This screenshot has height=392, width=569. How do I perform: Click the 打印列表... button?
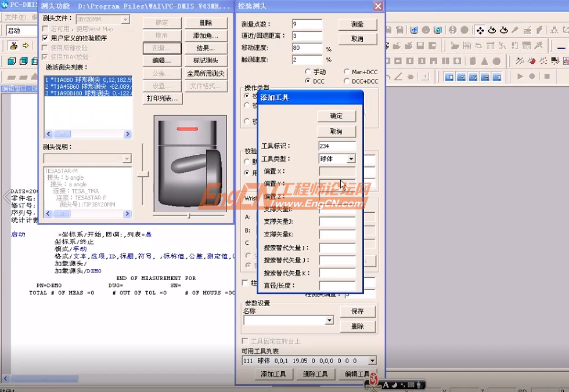[162, 98]
